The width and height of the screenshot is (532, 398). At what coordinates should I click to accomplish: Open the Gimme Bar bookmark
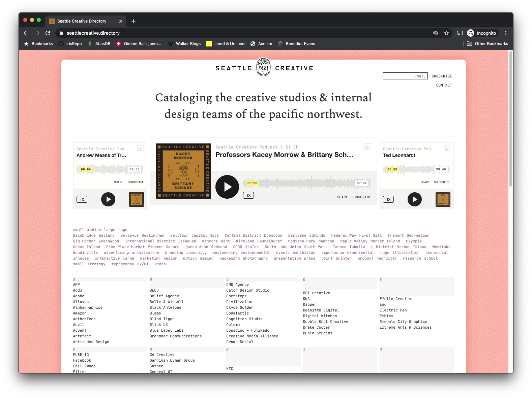click(139, 44)
